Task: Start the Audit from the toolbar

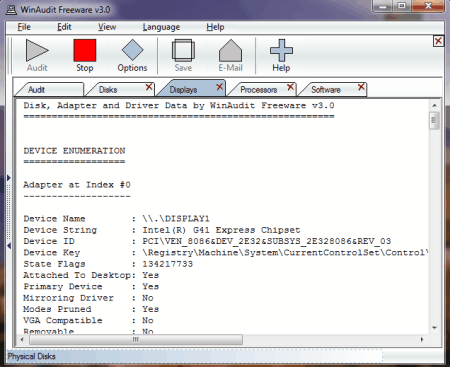Action: [37, 55]
